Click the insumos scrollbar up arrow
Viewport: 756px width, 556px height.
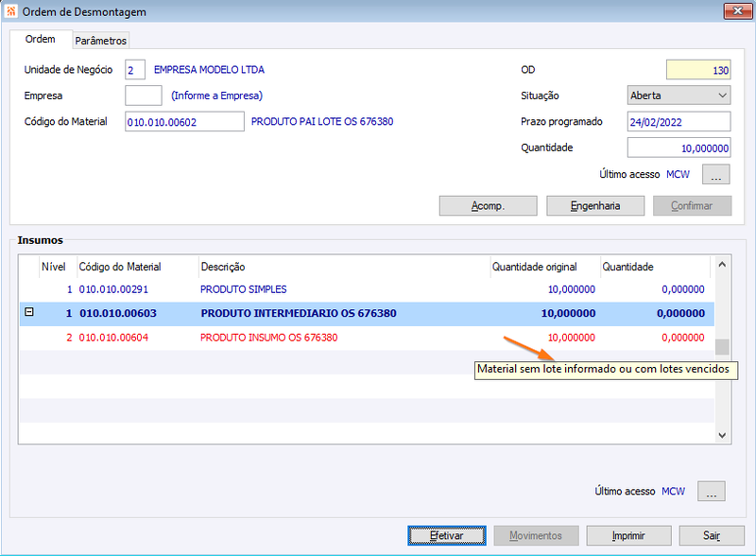[x=722, y=265]
